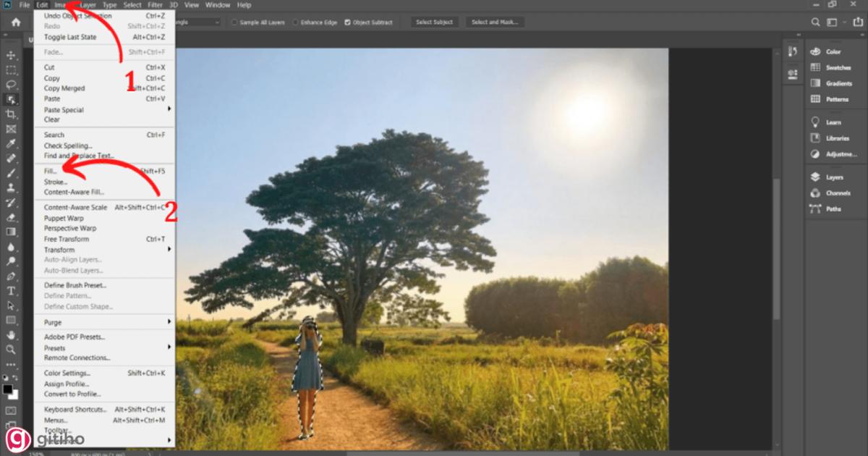Choose the Type tool
The width and height of the screenshot is (868, 456).
[11, 291]
